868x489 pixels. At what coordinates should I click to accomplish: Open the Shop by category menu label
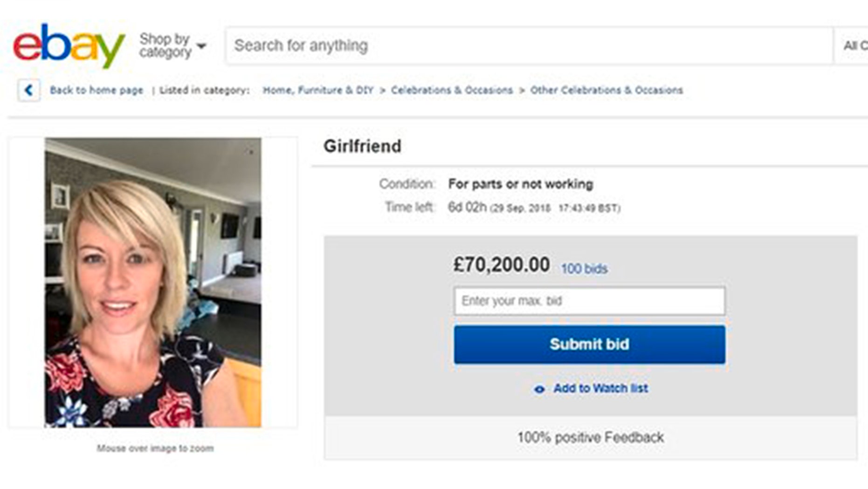(165, 45)
